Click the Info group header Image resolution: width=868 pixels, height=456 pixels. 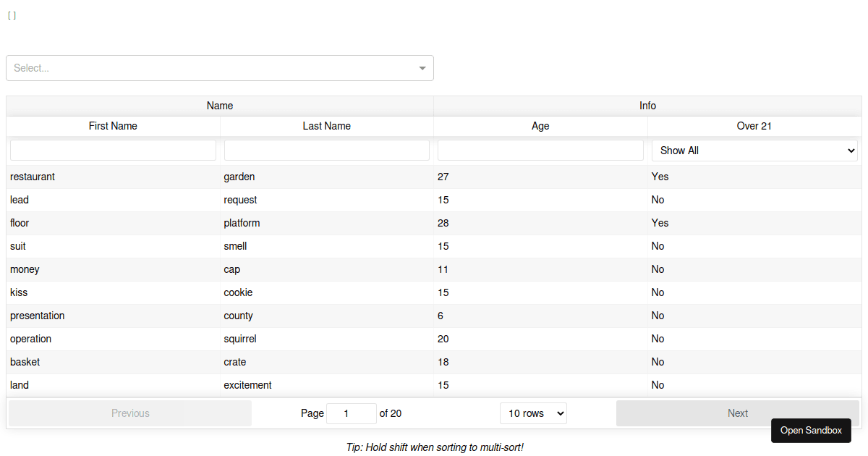[647, 105]
